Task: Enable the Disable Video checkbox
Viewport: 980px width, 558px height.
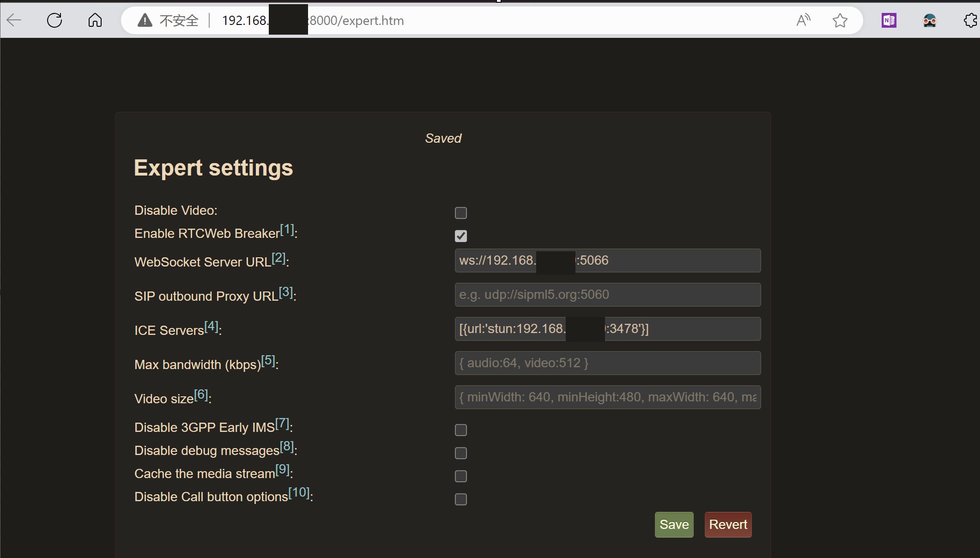Action: coord(460,213)
